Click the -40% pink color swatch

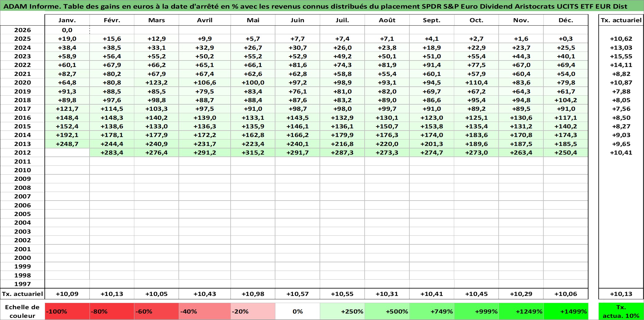tap(205, 311)
